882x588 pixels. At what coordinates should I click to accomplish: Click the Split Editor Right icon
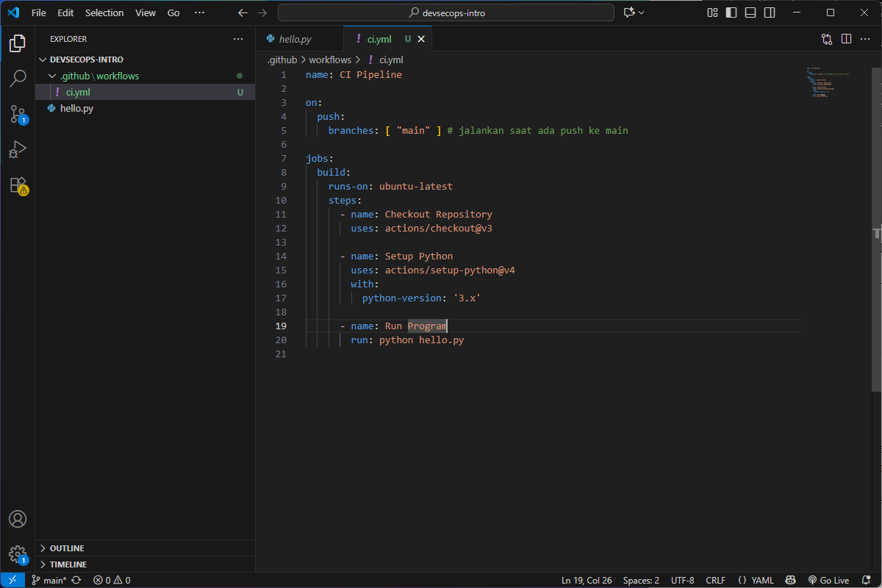coord(846,39)
